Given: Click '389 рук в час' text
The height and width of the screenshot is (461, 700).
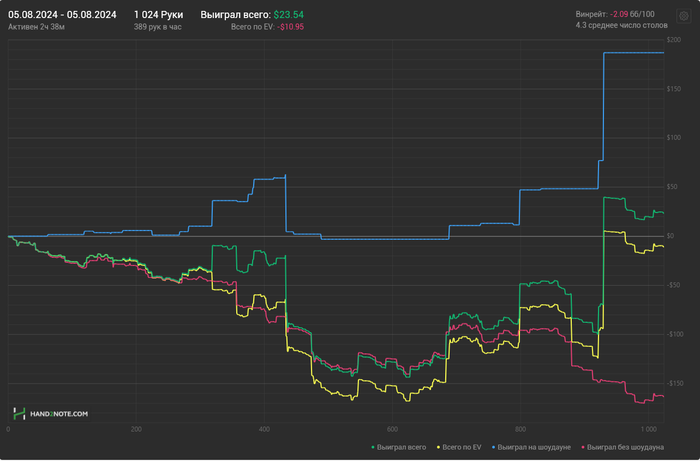Looking at the screenshot, I should [x=157, y=27].
